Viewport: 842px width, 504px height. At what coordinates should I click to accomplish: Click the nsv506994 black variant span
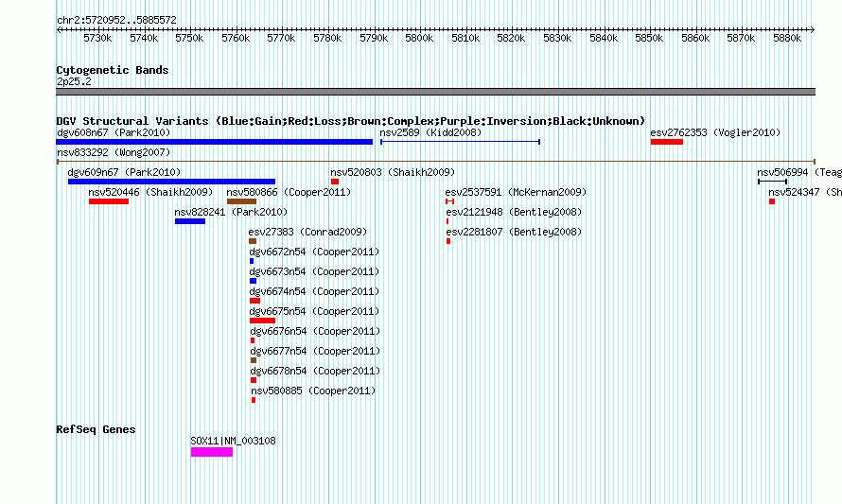[772, 182]
